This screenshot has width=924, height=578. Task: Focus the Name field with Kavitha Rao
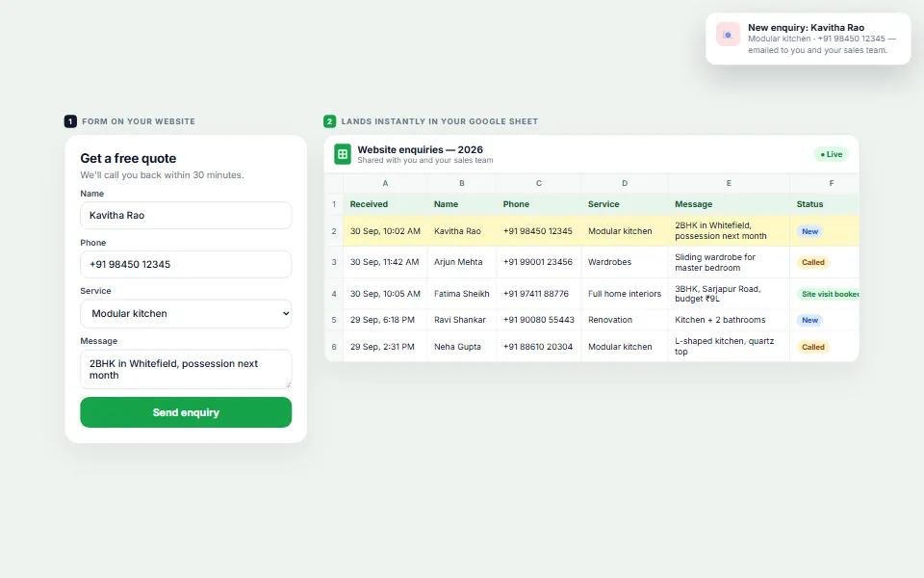[186, 215]
